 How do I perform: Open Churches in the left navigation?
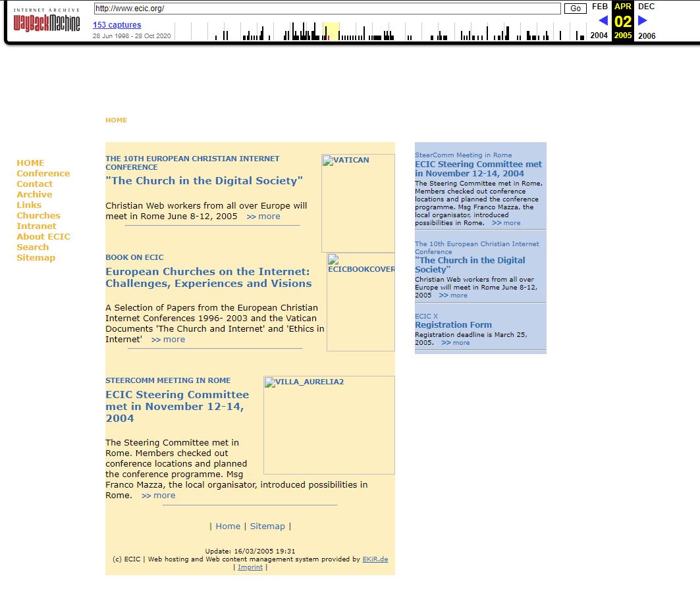point(38,216)
